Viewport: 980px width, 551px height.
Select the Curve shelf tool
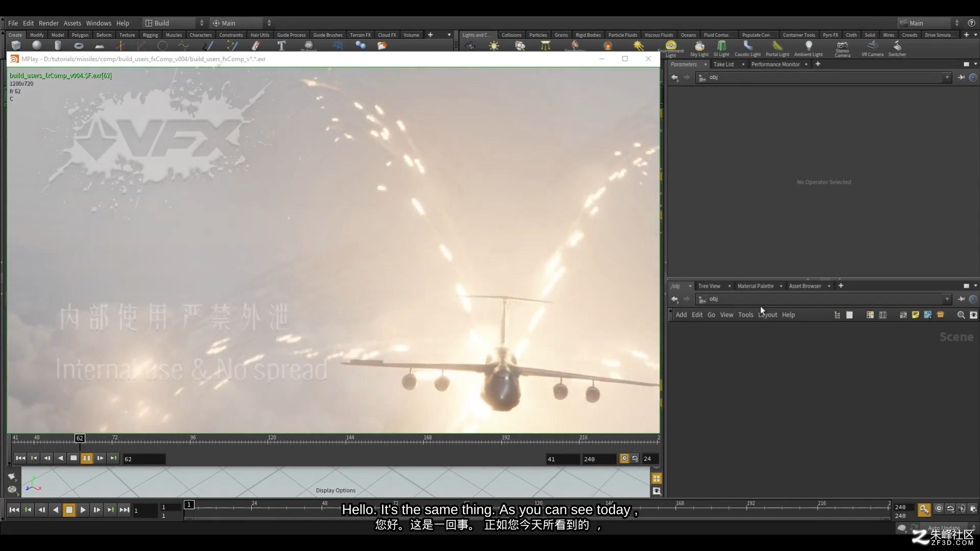click(183, 45)
